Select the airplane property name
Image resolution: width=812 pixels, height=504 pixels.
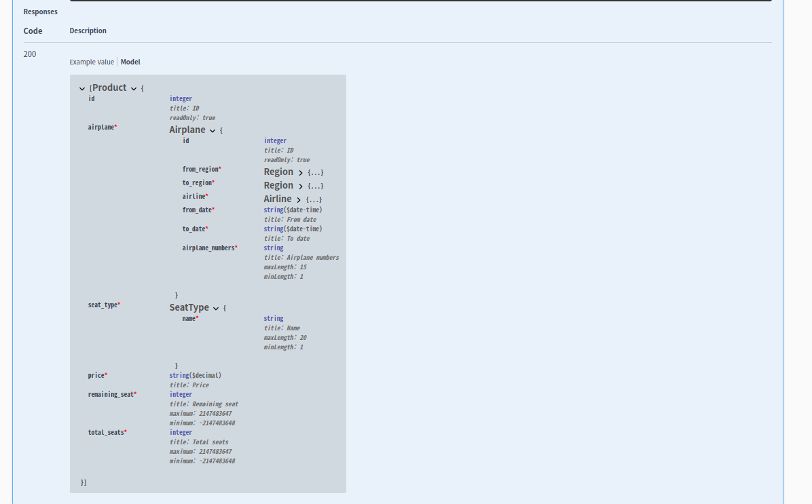101,128
